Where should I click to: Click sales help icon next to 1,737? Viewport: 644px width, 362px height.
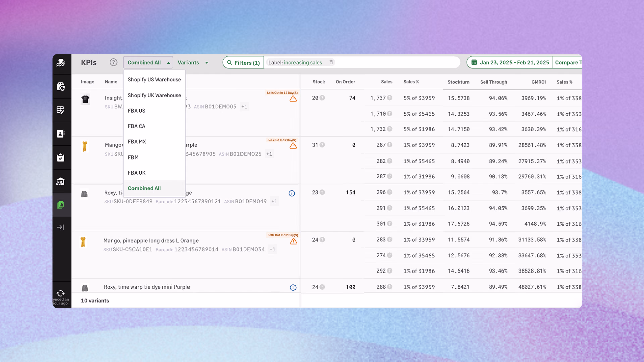coord(390,98)
